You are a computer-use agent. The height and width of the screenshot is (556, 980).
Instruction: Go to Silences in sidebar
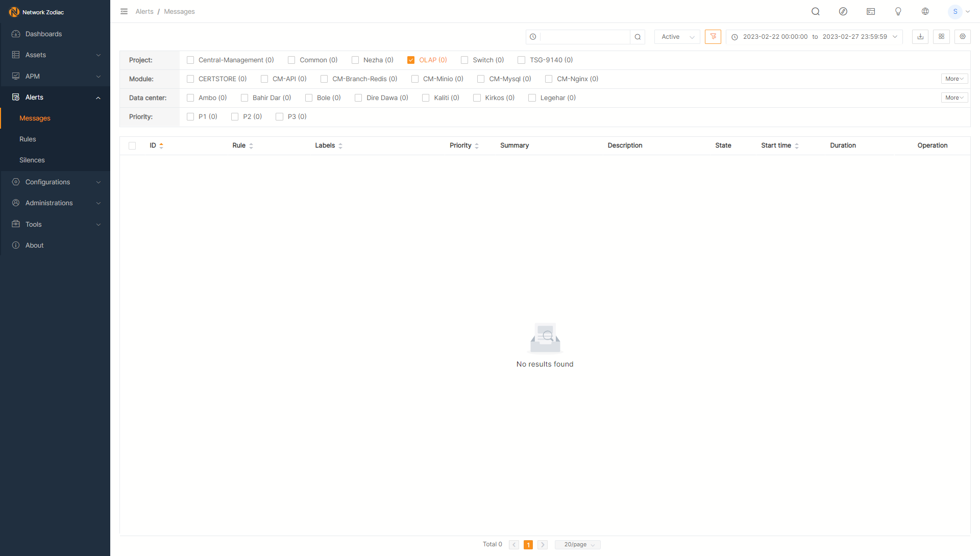tap(32, 160)
